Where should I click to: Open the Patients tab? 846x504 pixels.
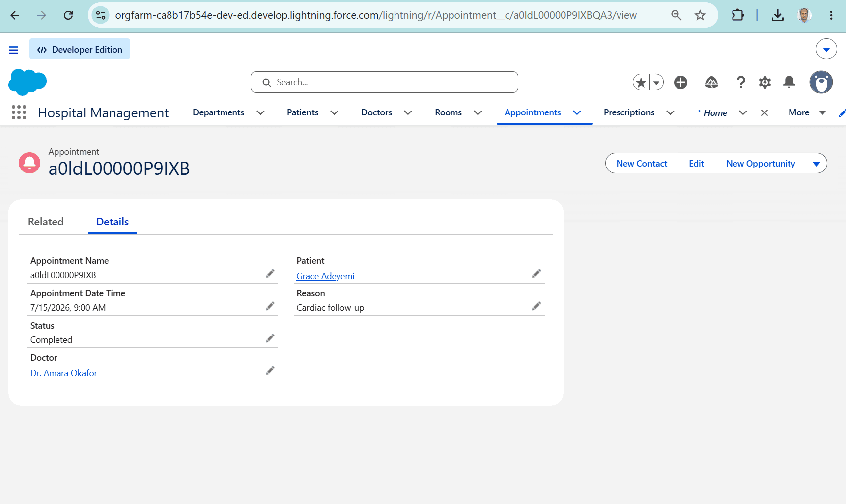(x=303, y=112)
